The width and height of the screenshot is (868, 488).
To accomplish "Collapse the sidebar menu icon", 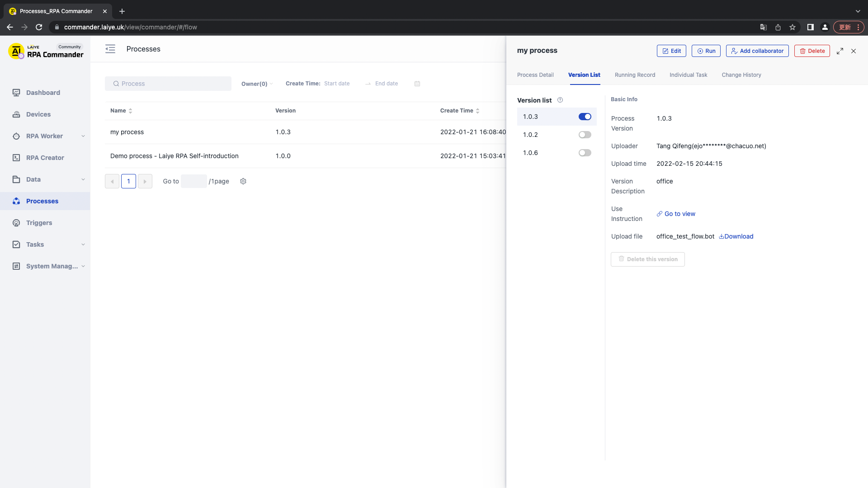I will coord(110,49).
